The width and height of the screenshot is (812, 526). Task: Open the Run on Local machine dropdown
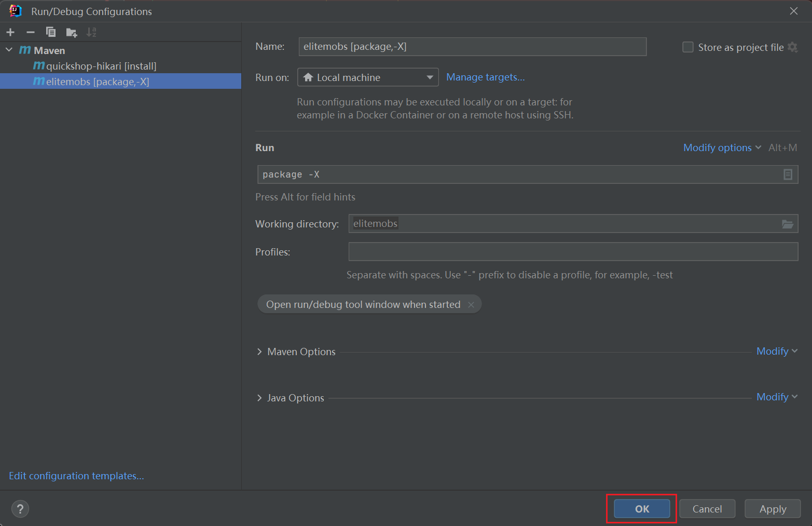368,77
